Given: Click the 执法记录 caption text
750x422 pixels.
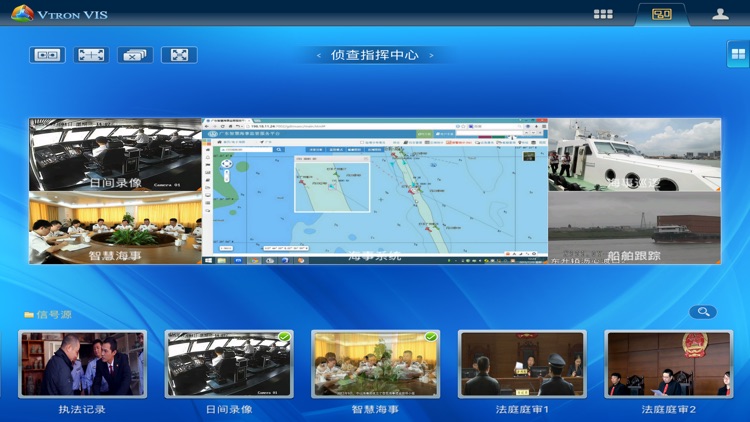Looking at the screenshot, I should click(82, 410).
